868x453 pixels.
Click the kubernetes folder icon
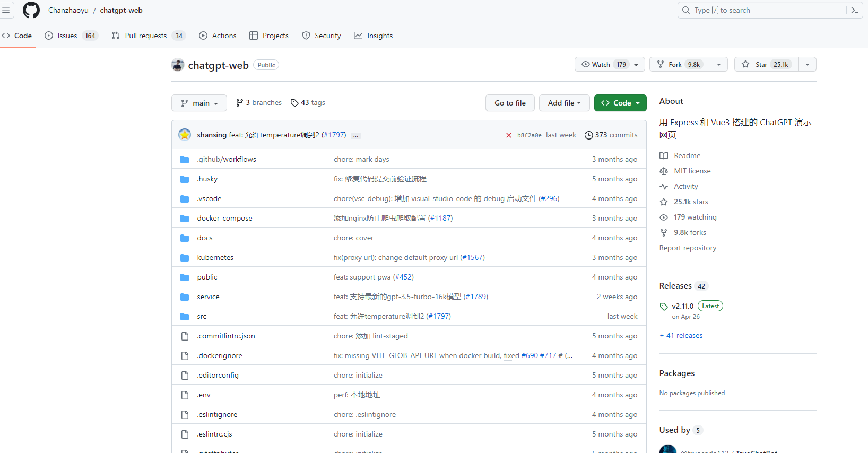click(x=185, y=258)
